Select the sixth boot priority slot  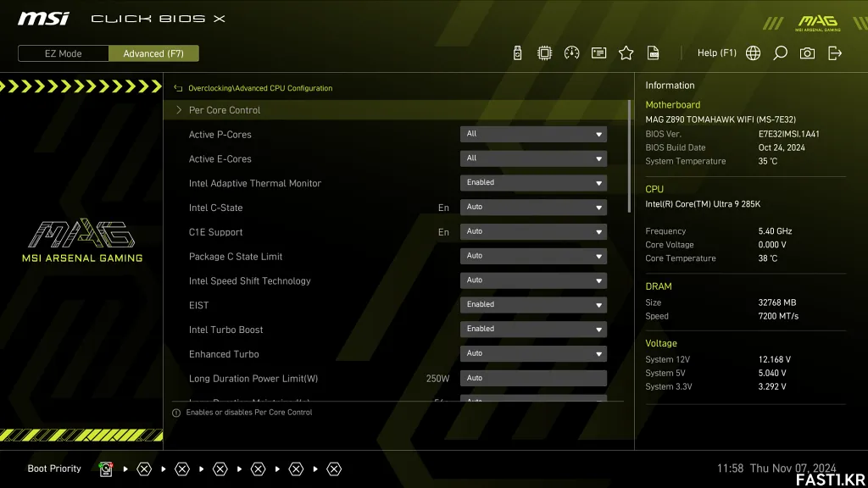(296, 469)
